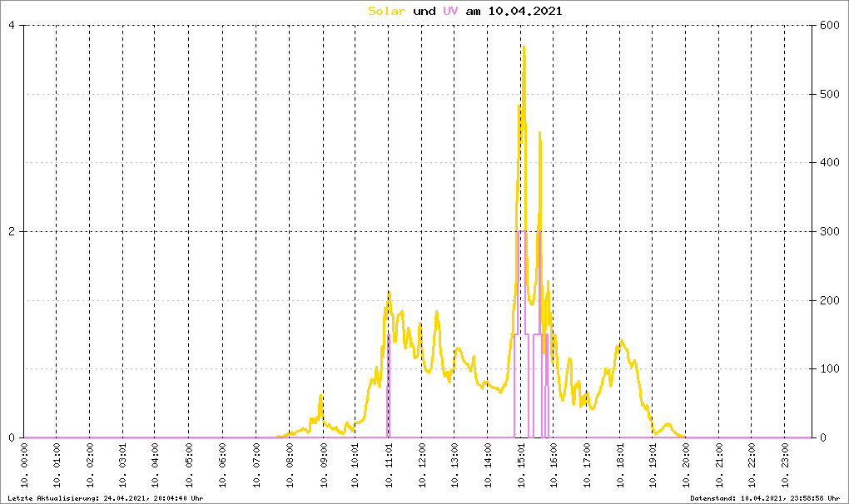The image size is (849, 504).
Task: Click the time label '10. 20:00'
Action: 686,466
